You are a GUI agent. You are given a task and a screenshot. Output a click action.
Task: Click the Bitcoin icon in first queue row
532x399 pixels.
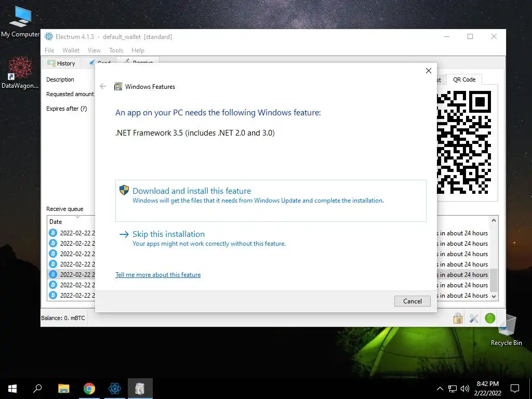[53, 233]
